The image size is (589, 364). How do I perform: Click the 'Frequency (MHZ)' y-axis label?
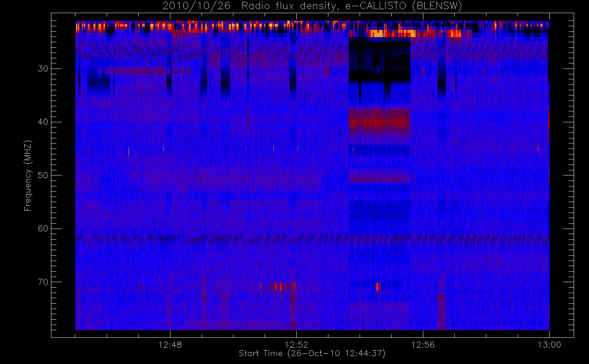(28, 176)
